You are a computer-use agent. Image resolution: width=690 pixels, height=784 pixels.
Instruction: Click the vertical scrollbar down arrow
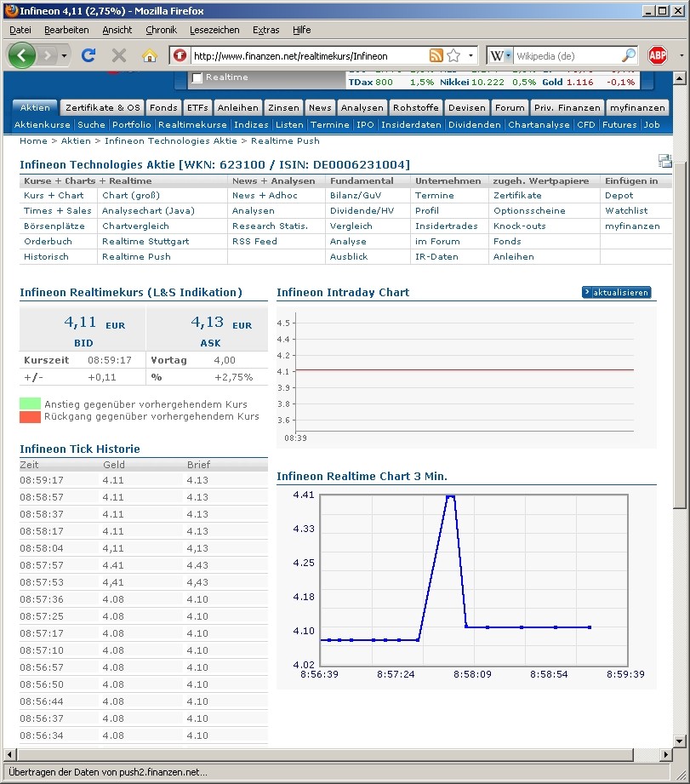[679, 741]
